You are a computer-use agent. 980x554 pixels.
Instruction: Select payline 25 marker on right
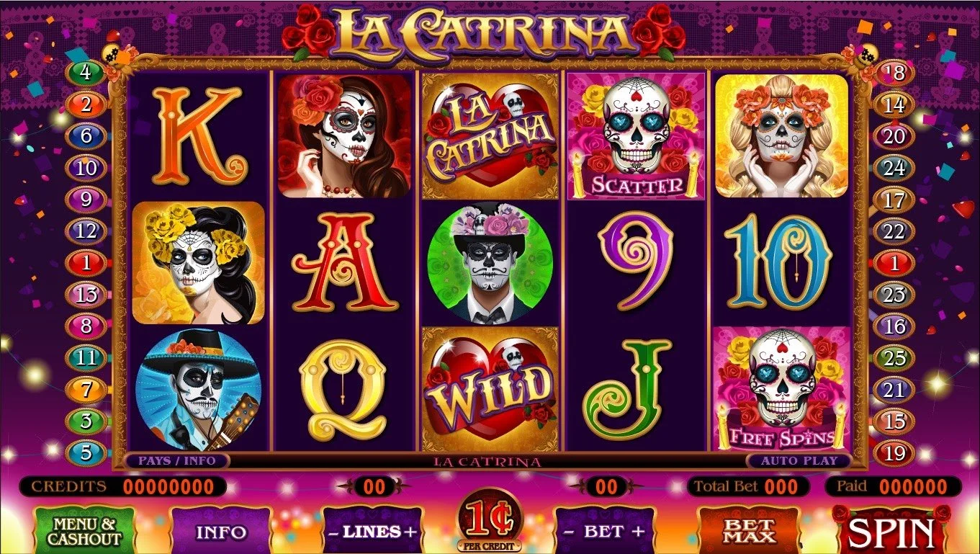894,357
